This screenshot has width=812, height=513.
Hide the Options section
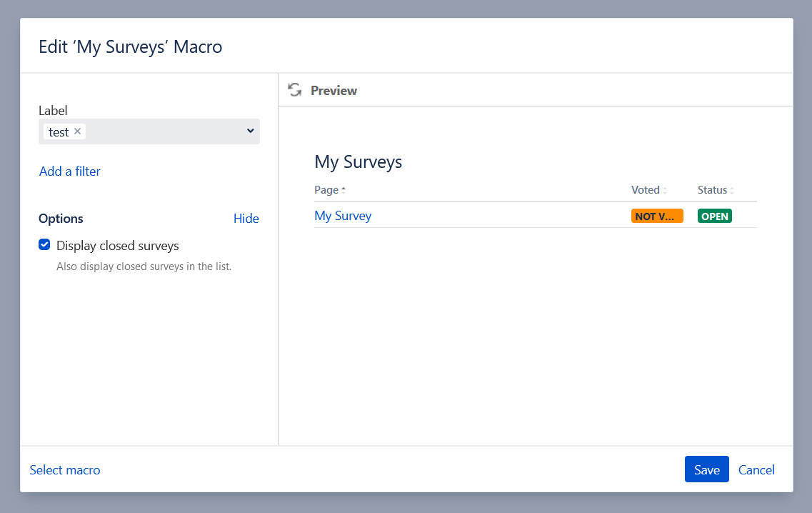coord(246,219)
